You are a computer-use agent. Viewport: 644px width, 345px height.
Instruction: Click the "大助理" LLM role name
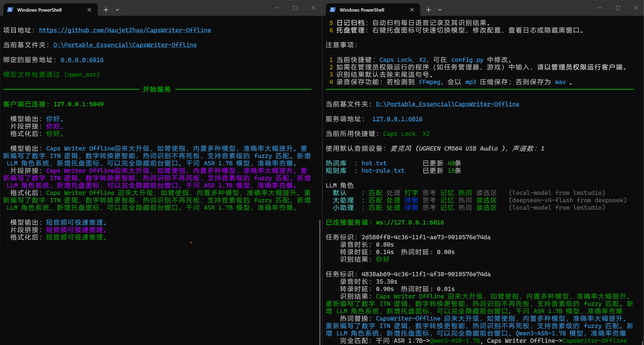[343, 200]
